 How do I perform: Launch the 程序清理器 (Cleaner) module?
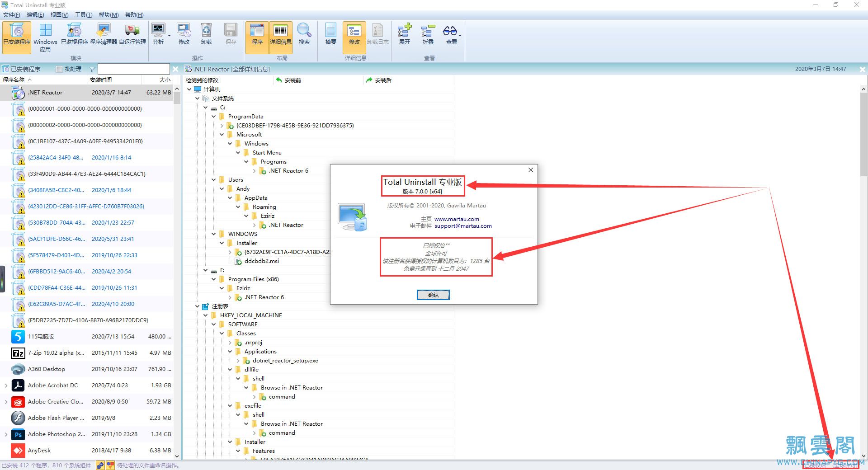click(x=104, y=34)
